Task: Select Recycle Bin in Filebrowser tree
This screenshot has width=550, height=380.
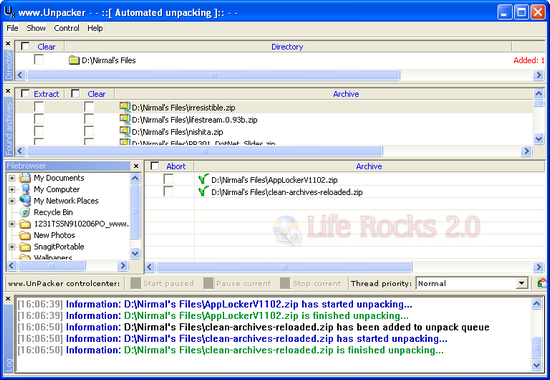Action: click(x=53, y=212)
